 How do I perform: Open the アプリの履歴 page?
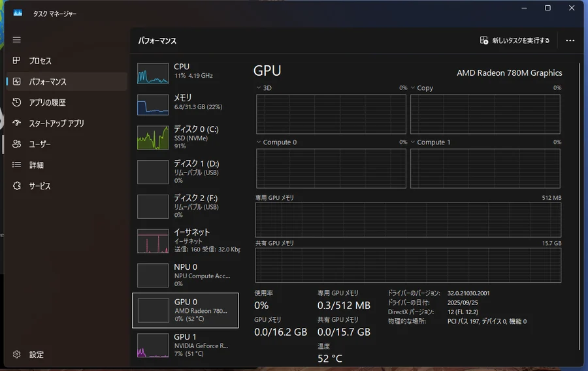tap(47, 103)
